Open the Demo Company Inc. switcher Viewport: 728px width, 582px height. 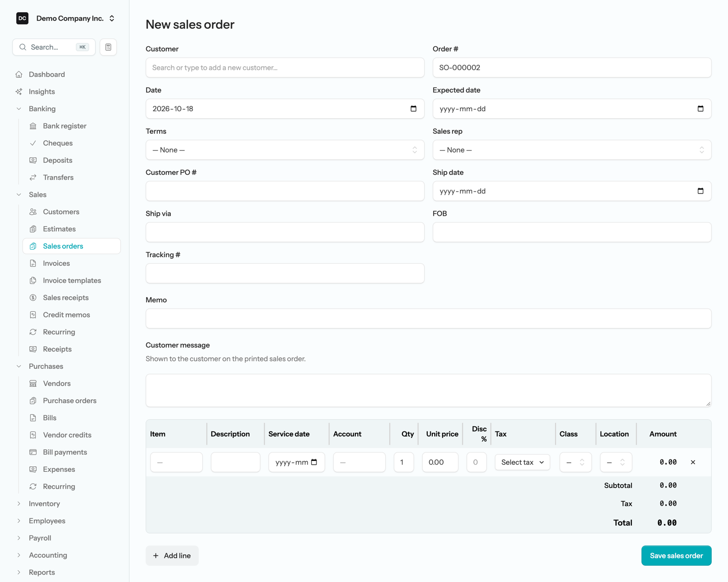[66, 18]
